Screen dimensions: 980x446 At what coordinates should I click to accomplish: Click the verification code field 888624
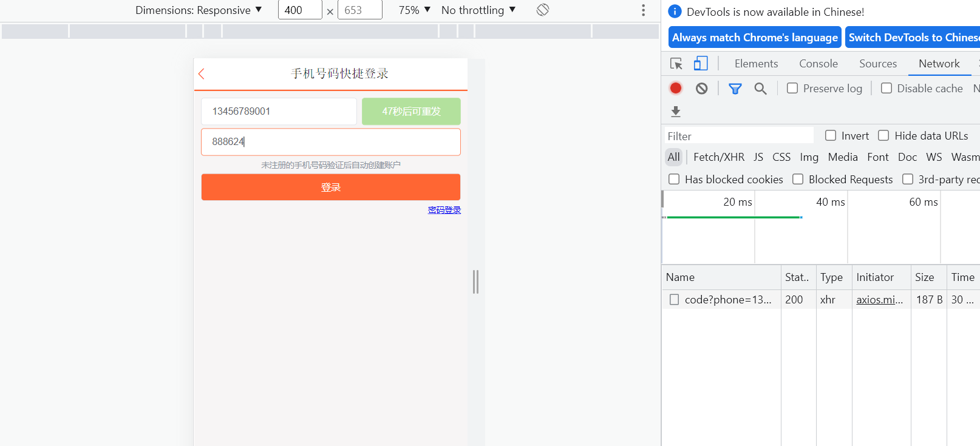tap(331, 142)
